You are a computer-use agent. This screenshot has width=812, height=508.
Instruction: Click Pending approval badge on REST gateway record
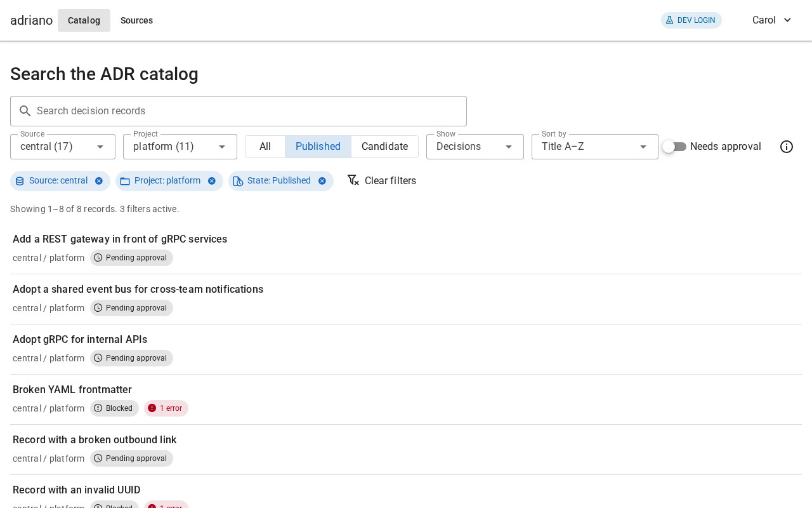click(x=131, y=258)
